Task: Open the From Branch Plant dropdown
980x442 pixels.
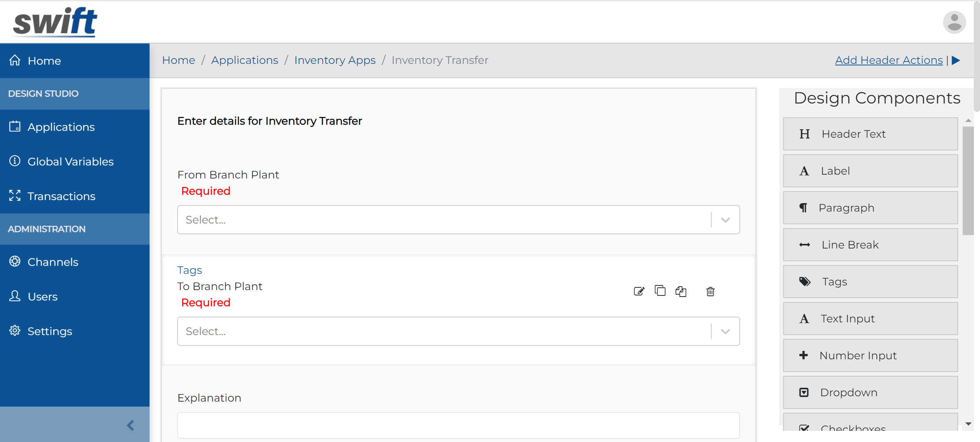Action: [x=725, y=220]
